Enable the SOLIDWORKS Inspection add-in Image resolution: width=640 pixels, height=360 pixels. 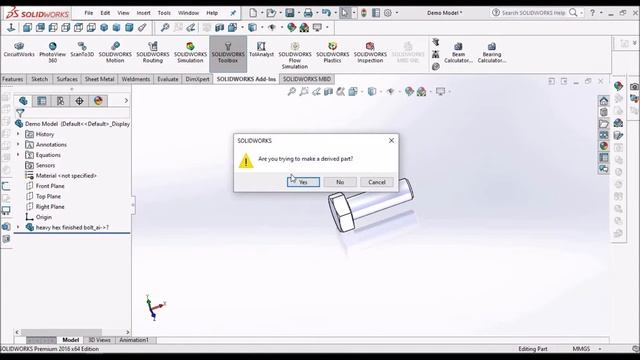(370, 53)
